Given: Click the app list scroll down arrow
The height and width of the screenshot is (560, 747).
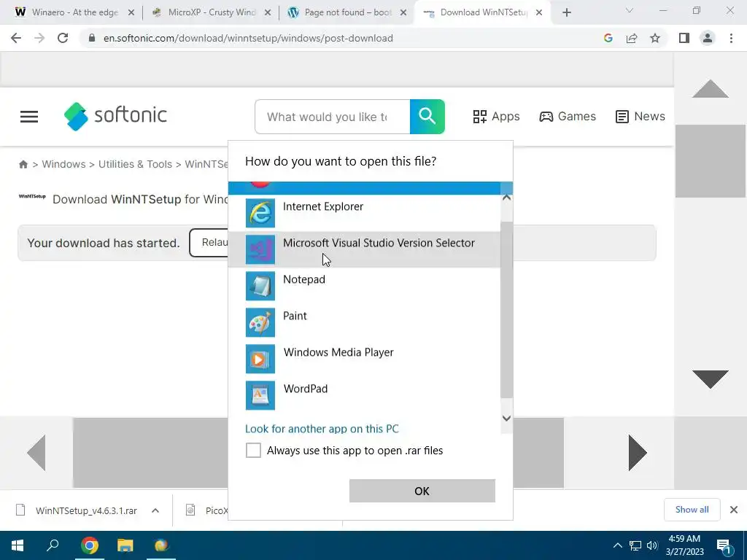Looking at the screenshot, I should [506, 418].
